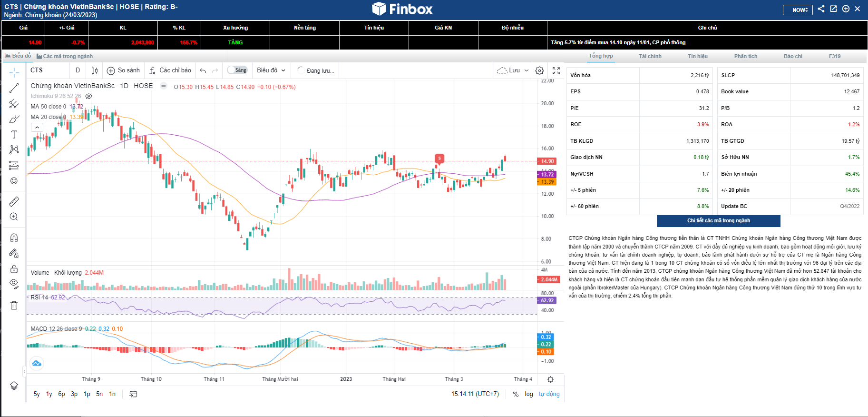Toggle log scale on price axis
Viewport: 868px width, 417px height.
click(529, 394)
